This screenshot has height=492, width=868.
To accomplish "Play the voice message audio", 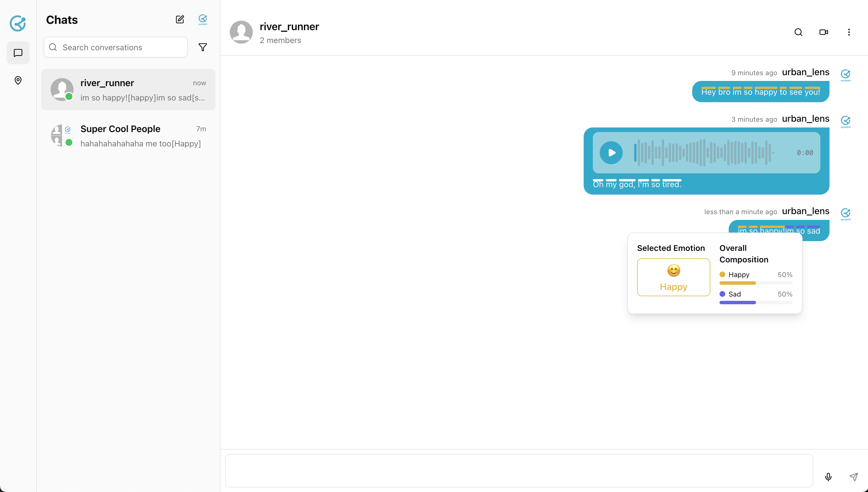I will 611,153.
